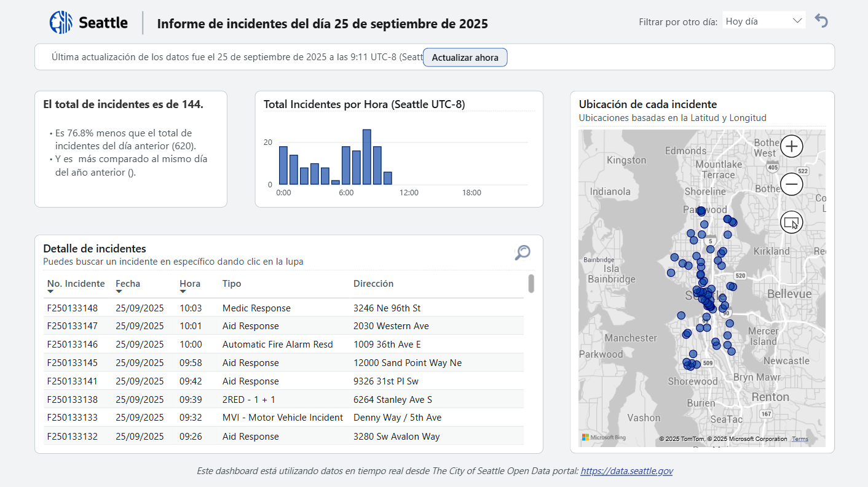The image size is (868, 487).
Task: Click the tallest bar in the hourly chart
Action: (x=366, y=157)
